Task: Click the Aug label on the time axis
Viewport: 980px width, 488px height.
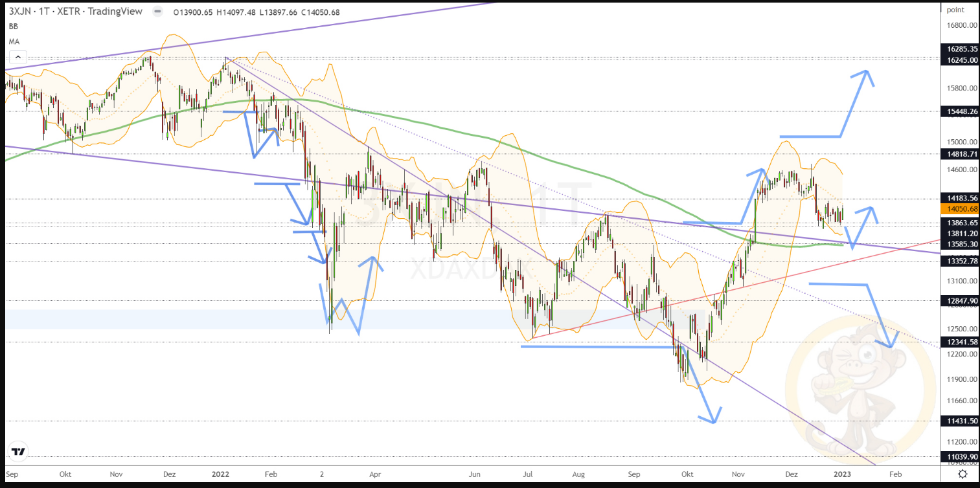Action: (x=578, y=474)
